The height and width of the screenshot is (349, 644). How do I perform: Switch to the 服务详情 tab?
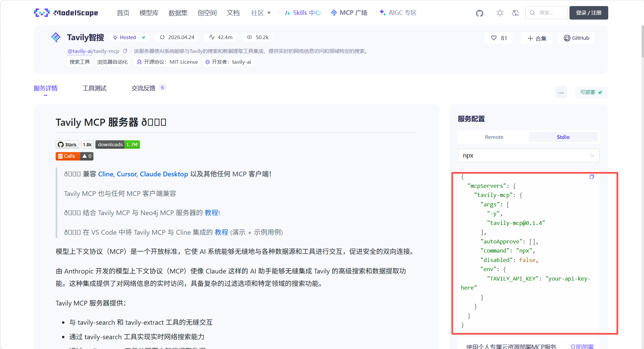46,88
